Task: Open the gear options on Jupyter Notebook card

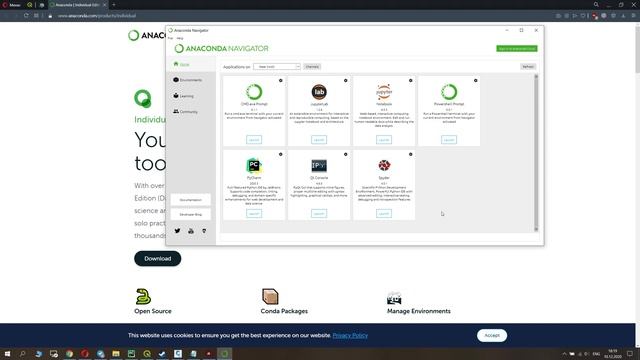Action: 411,80
